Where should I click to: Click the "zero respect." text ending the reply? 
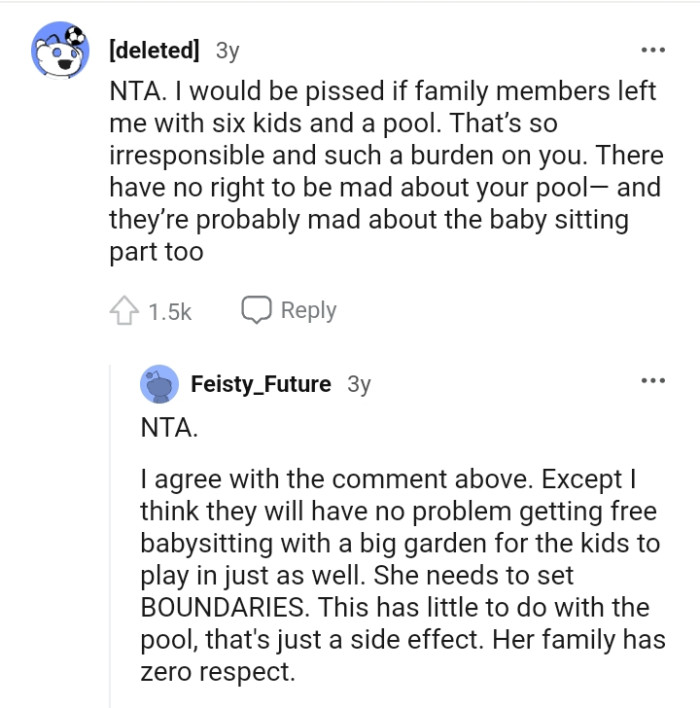(x=218, y=671)
